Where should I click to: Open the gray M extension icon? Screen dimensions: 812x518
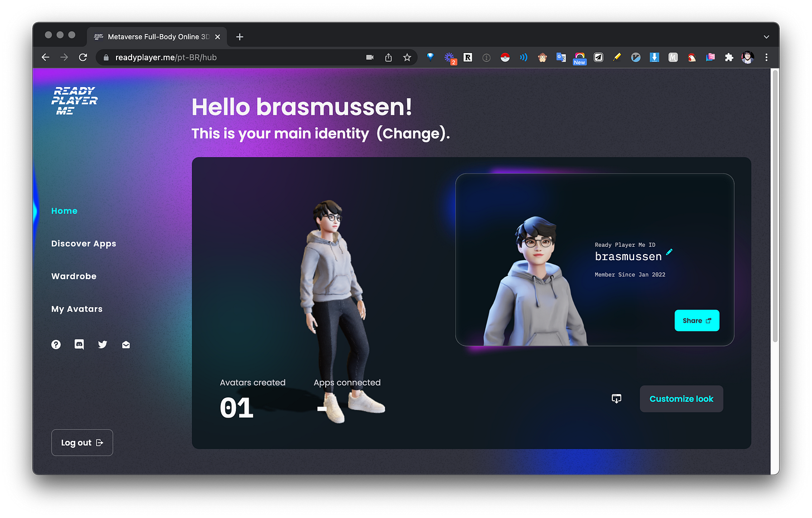tap(673, 57)
